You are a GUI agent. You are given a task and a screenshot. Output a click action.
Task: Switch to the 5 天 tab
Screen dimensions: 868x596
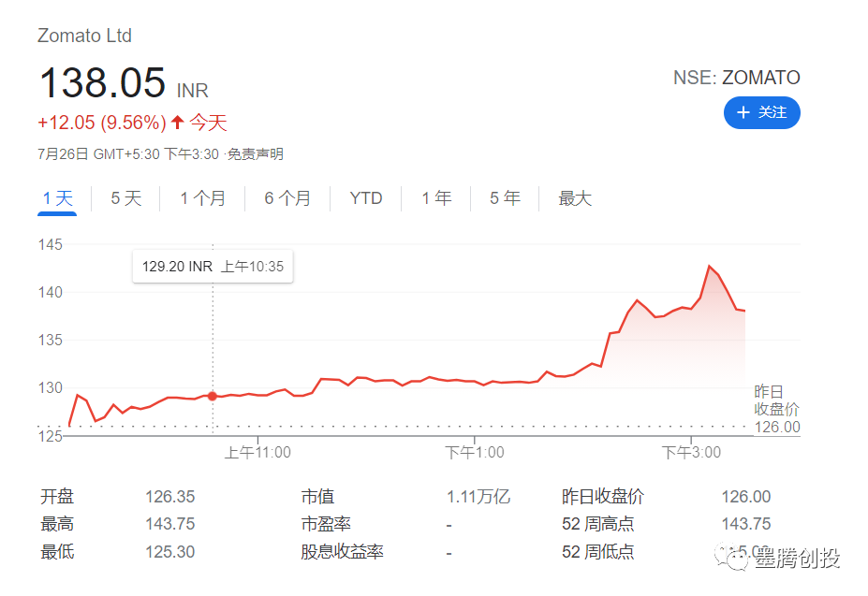point(125,198)
